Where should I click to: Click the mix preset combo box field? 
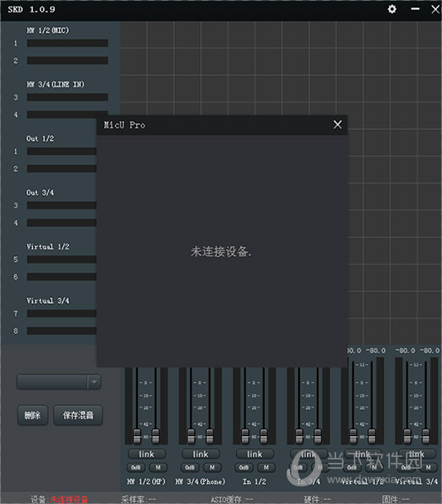[x=59, y=381]
